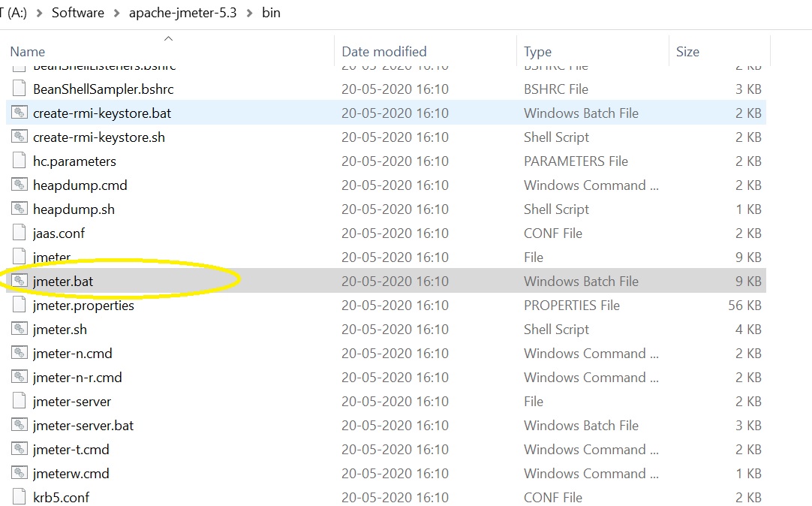Select the create-rmi-keystore.bat file name

[102, 113]
